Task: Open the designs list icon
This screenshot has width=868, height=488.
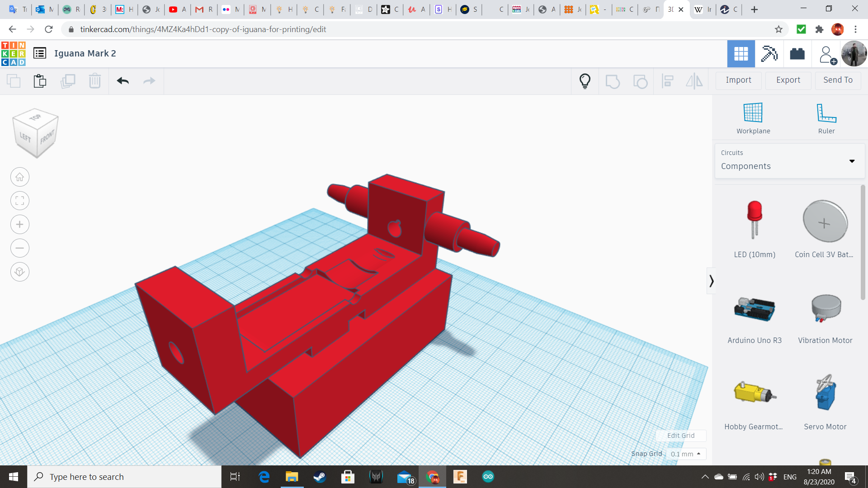Action: [40, 53]
